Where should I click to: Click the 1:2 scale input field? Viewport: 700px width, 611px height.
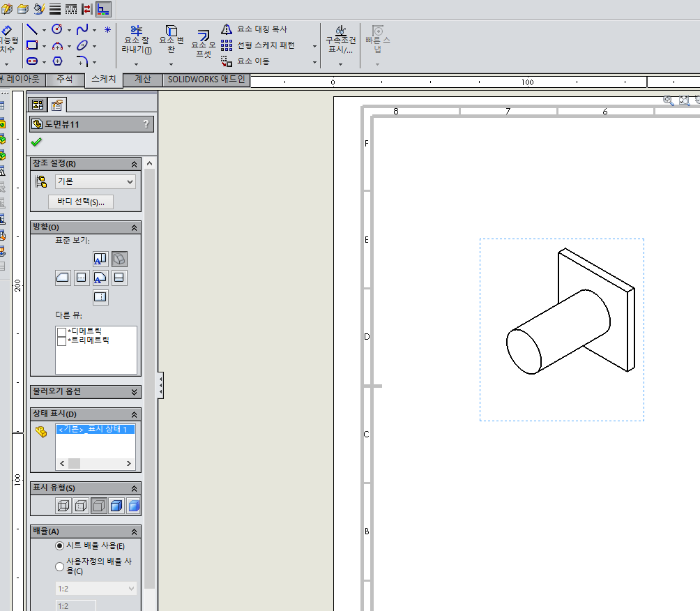(x=75, y=605)
